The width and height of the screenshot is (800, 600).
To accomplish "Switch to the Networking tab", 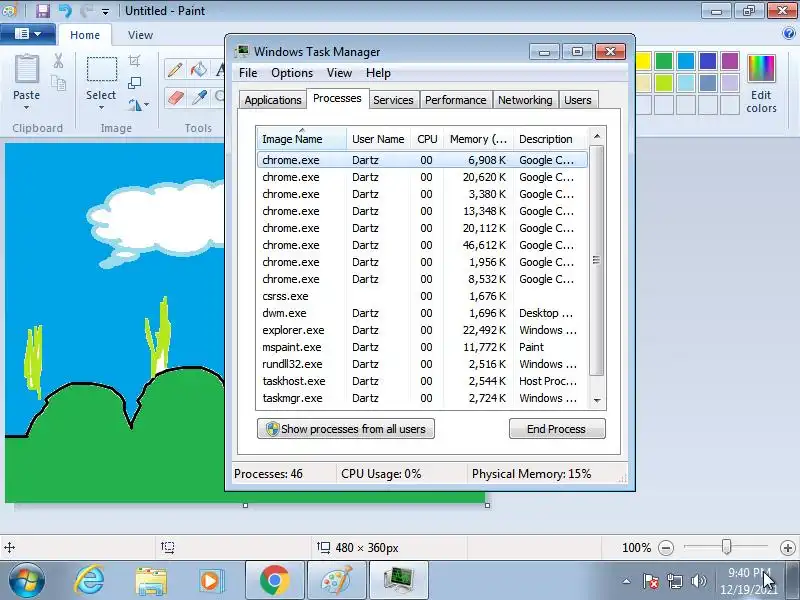I will click(525, 100).
